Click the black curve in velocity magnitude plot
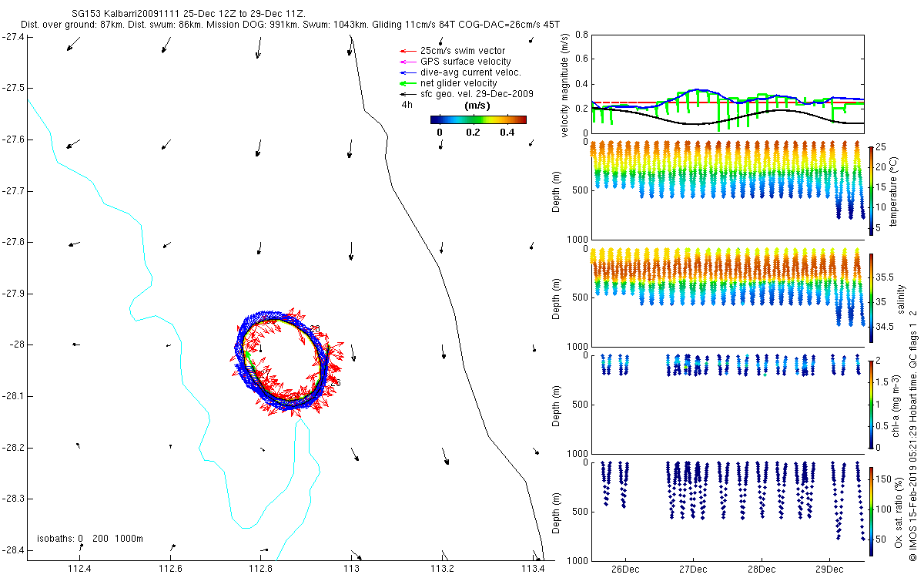Screen dimensions: 924x578 tap(728, 116)
